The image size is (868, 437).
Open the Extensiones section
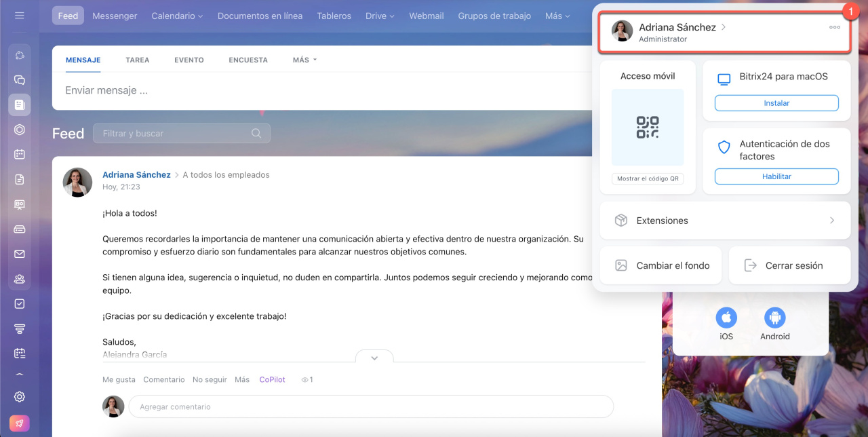[725, 221]
